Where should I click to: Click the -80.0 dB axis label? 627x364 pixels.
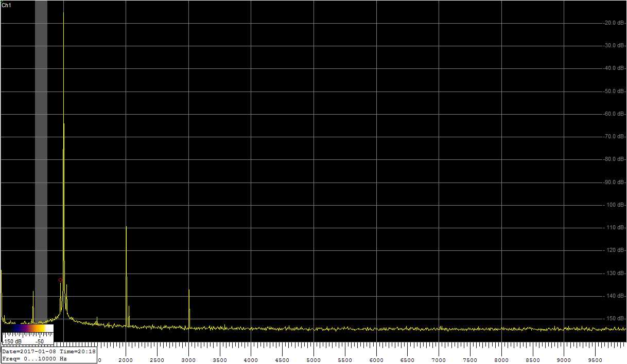click(614, 159)
